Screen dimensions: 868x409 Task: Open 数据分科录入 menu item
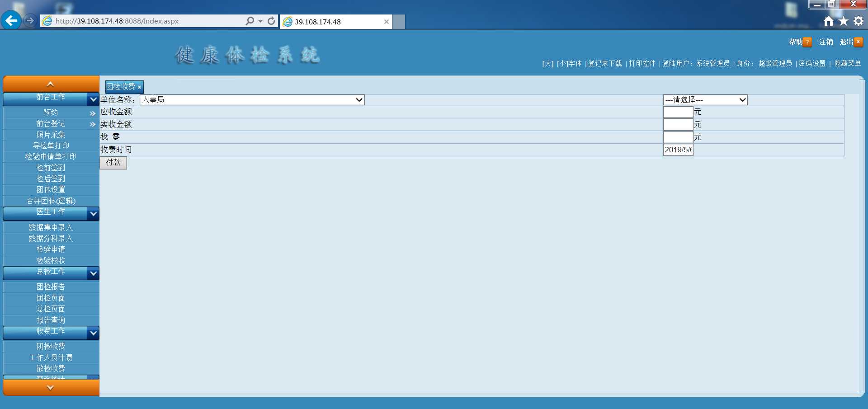tap(51, 238)
